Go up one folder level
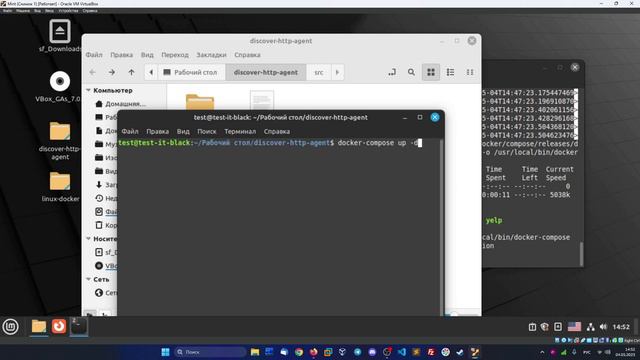 click(131, 72)
